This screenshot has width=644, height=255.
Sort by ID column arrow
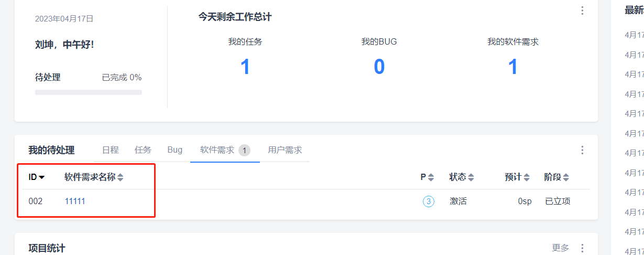[42, 177]
